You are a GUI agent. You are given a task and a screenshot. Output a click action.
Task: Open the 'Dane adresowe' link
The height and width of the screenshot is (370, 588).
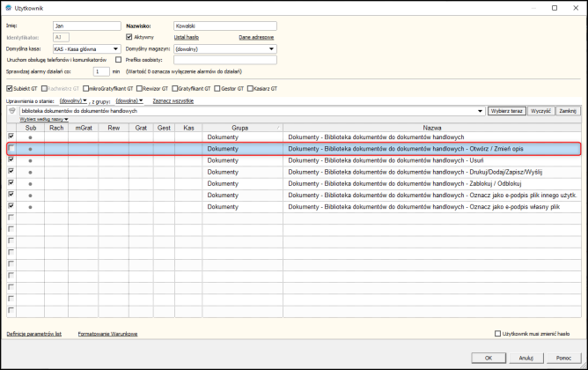coord(256,37)
